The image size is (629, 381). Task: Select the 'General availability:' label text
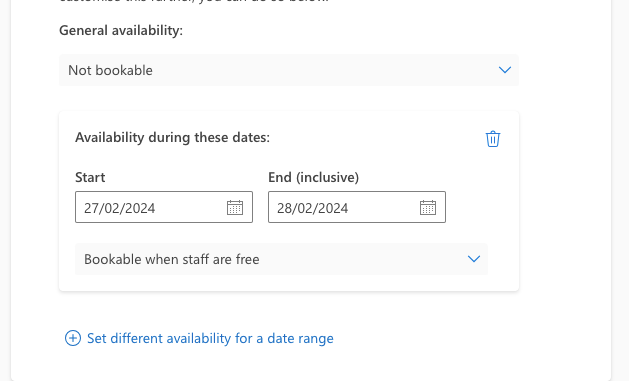tap(121, 30)
